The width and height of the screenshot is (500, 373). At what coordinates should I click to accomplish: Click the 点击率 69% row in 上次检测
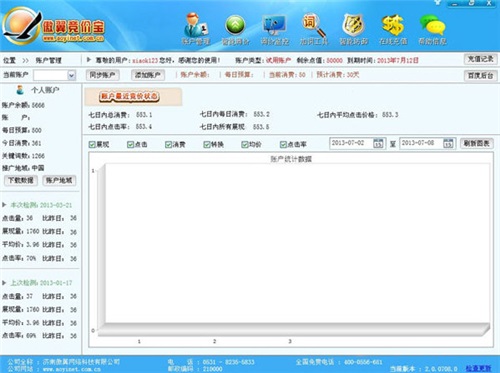[39, 336]
